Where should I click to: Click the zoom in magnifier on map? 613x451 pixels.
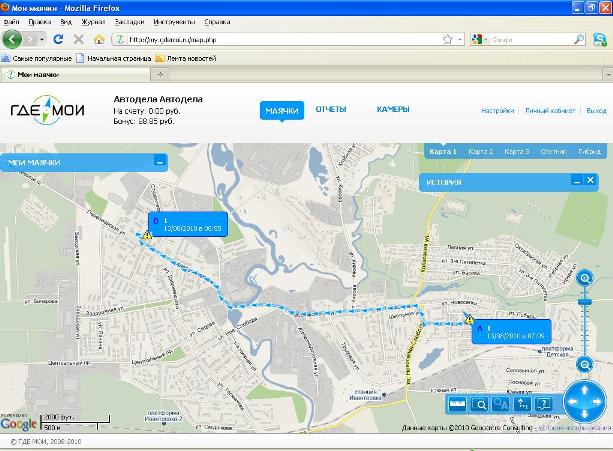pos(584,277)
